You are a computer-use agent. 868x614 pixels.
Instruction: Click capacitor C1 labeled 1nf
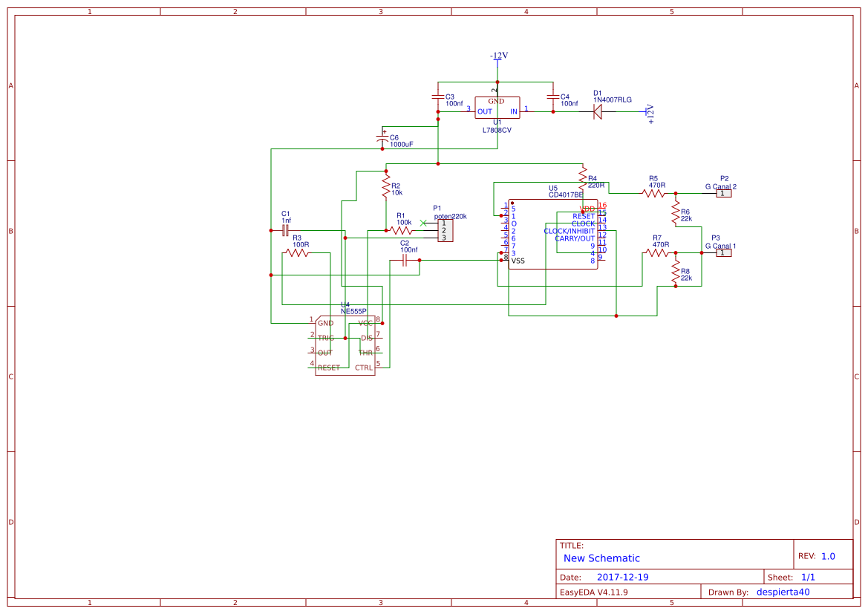click(x=284, y=229)
